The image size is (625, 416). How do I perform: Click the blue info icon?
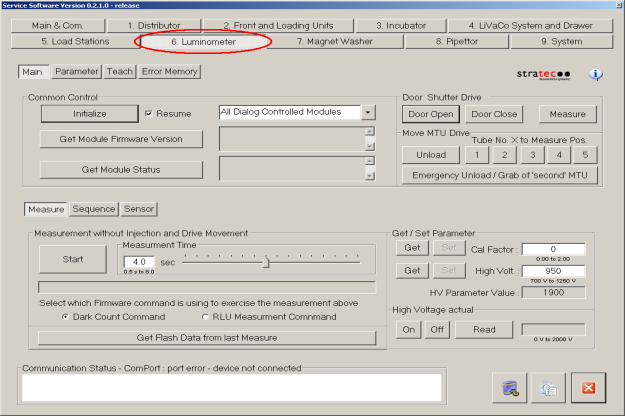point(596,74)
